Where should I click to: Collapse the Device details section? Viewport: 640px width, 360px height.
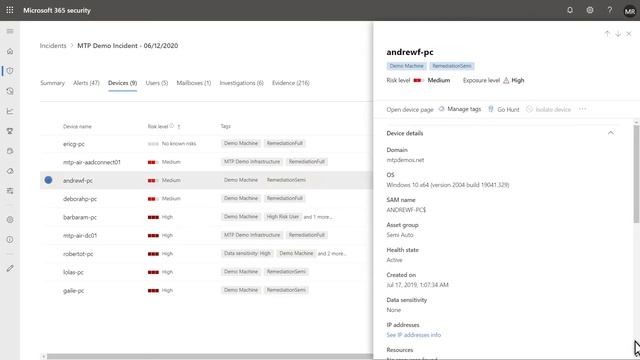coord(611,133)
